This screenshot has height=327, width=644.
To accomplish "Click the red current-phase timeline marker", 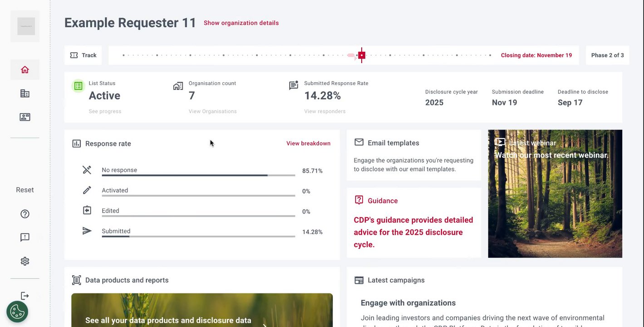I will [x=362, y=55].
